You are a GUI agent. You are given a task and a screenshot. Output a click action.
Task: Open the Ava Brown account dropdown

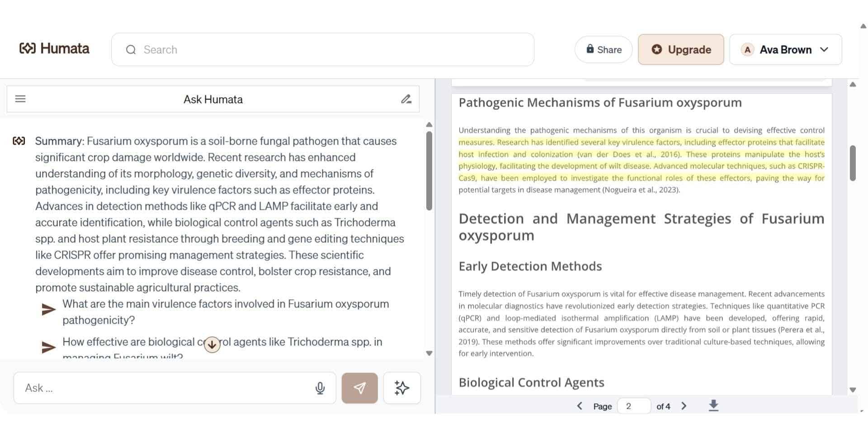pos(785,49)
